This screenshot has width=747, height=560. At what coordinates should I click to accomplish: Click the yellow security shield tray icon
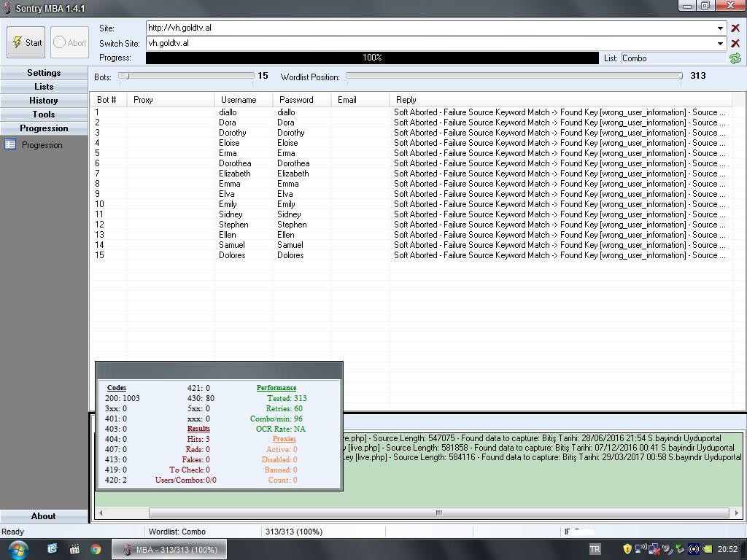[x=627, y=549]
